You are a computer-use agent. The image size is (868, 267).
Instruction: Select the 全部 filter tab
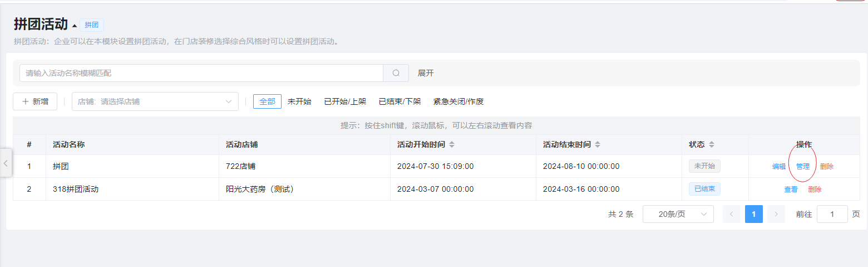click(267, 101)
